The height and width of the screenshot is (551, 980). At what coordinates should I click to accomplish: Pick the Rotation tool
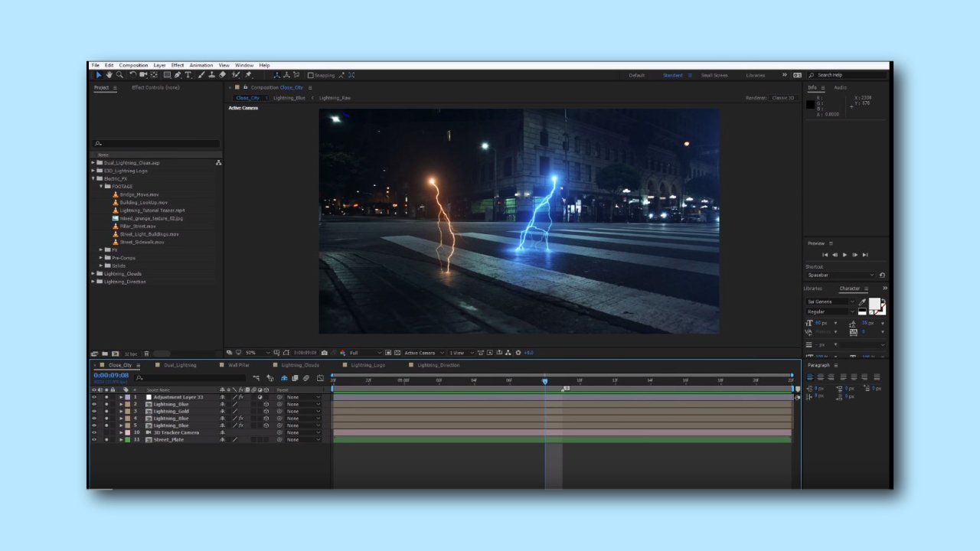(x=132, y=74)
